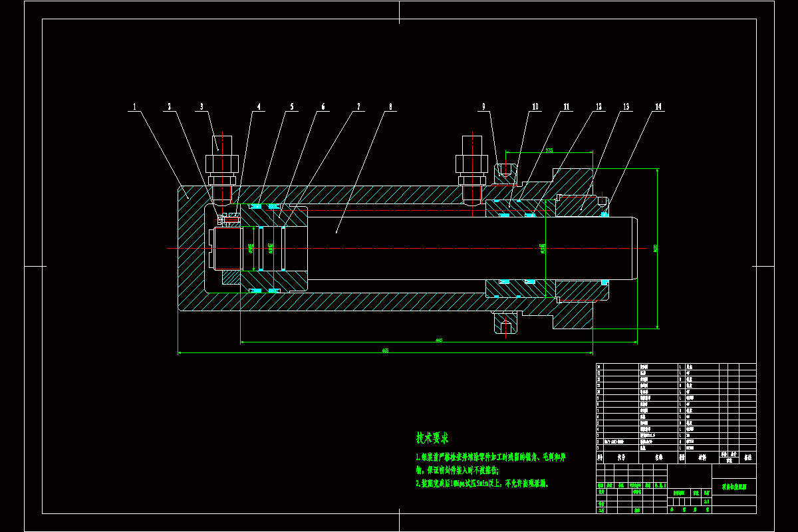Click part callout number 6
This screenshot has width=798, height=532.
click(x=323, y=106)
